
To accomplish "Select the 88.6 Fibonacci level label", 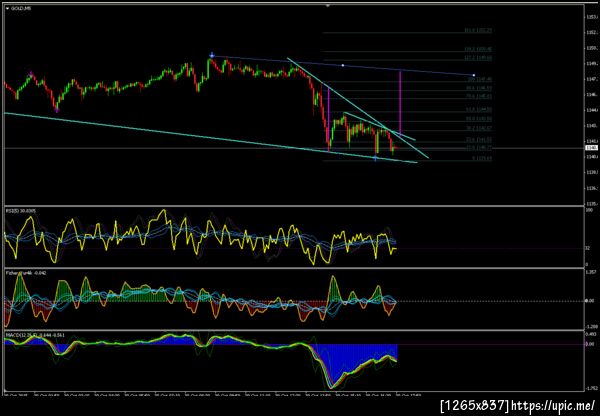I will 479,88.
